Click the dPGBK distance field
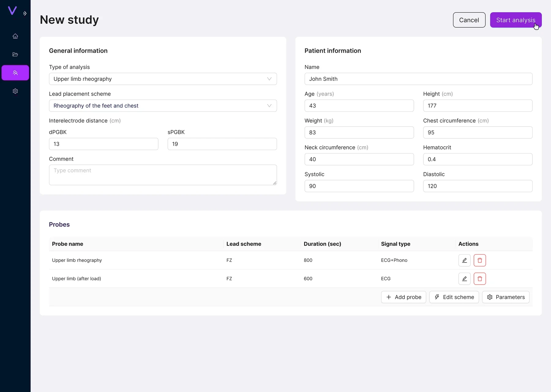The width and height of the screenshot is (551, 392). (x=103, y=144)
